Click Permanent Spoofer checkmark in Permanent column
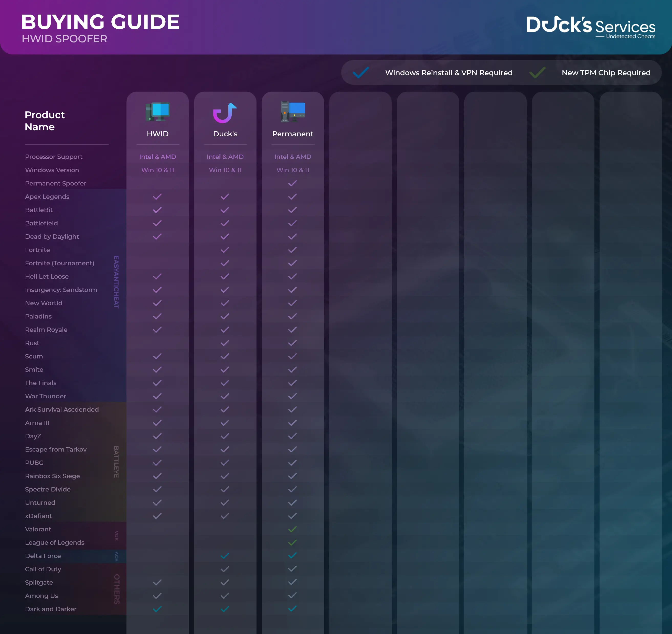 pyautogui.click(x=292, y=183)
